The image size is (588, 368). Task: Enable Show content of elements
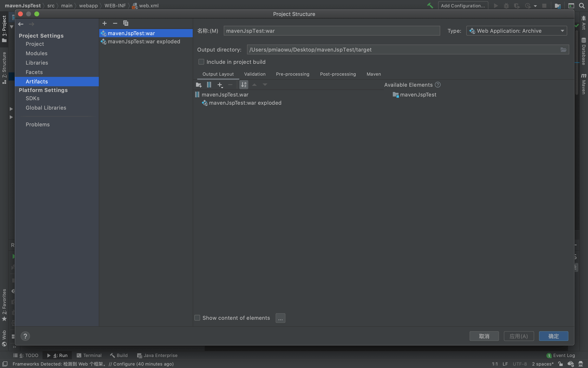pyautogui.click(x=197, y=318)
